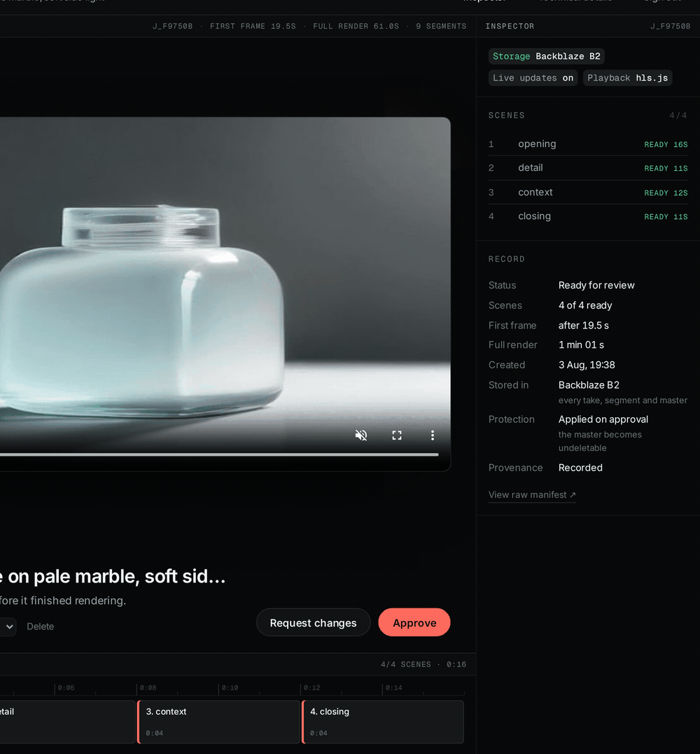The image size is (700, 754).
Task: Select the 3. context timeline clip
Action: 218,722
